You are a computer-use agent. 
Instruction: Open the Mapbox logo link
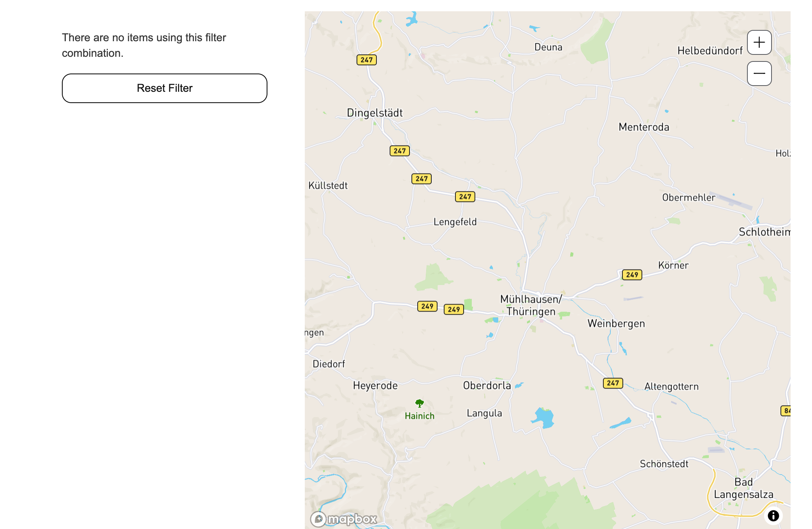[344, 519]
